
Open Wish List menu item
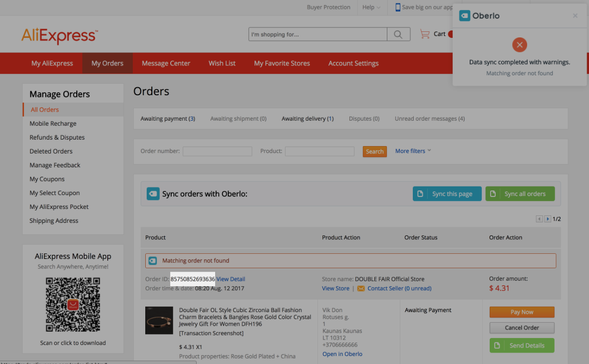click(222, 63)
